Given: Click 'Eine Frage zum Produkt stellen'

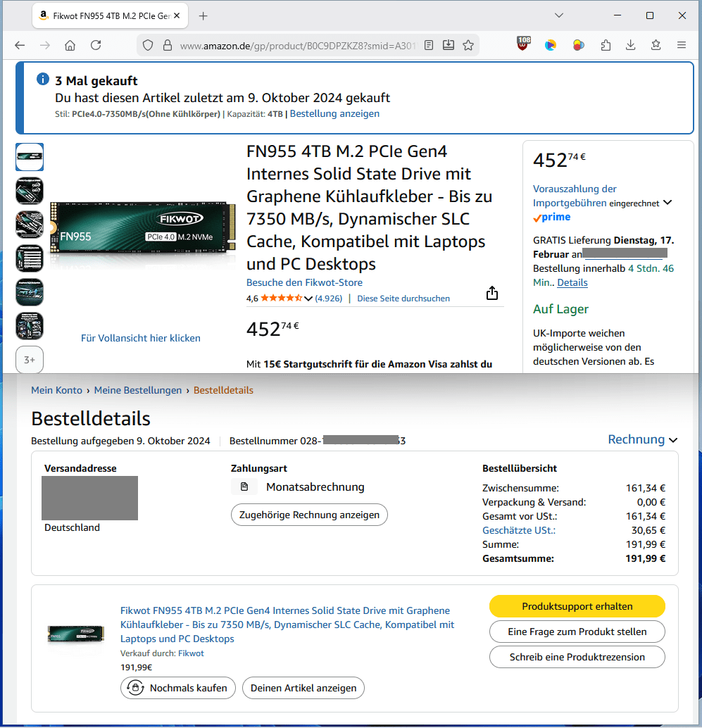Looking at the screenshot, I should [x=577, y=632].
